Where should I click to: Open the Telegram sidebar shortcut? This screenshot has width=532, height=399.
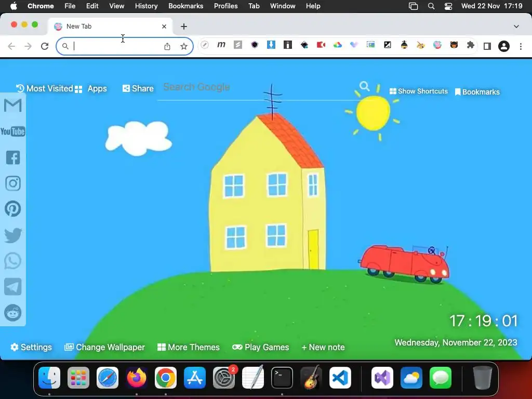(x=13, y=287)
